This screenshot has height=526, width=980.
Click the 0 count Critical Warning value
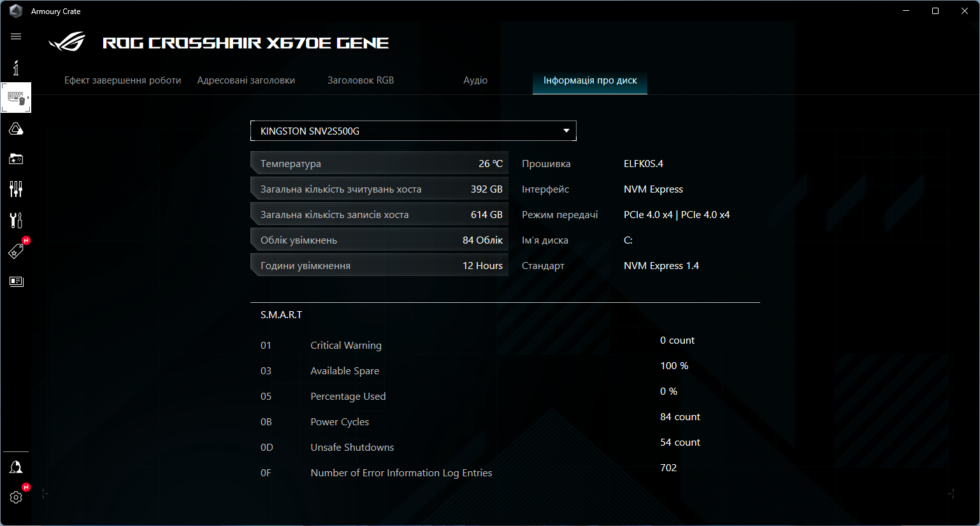(677, 340)
